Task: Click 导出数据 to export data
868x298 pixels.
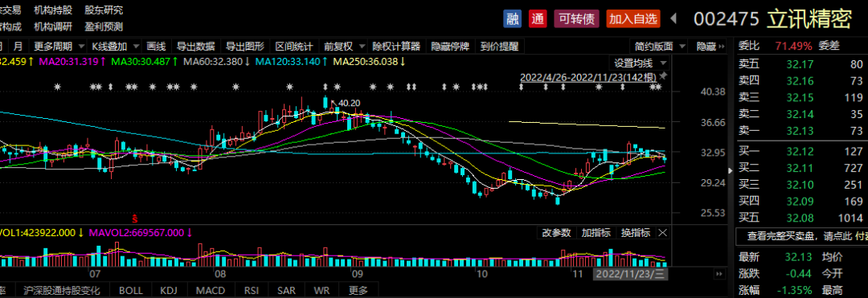Action: tap(195, 46)
